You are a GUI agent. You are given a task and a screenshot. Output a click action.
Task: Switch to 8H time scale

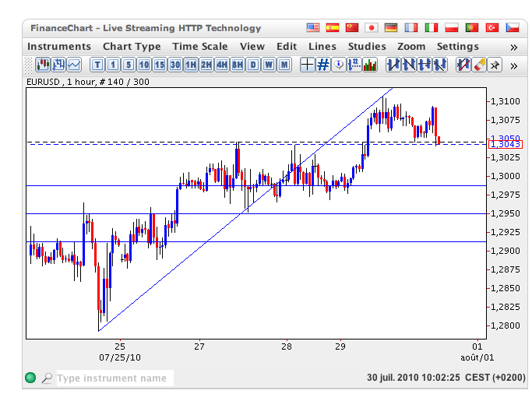(x=238, y=65)
